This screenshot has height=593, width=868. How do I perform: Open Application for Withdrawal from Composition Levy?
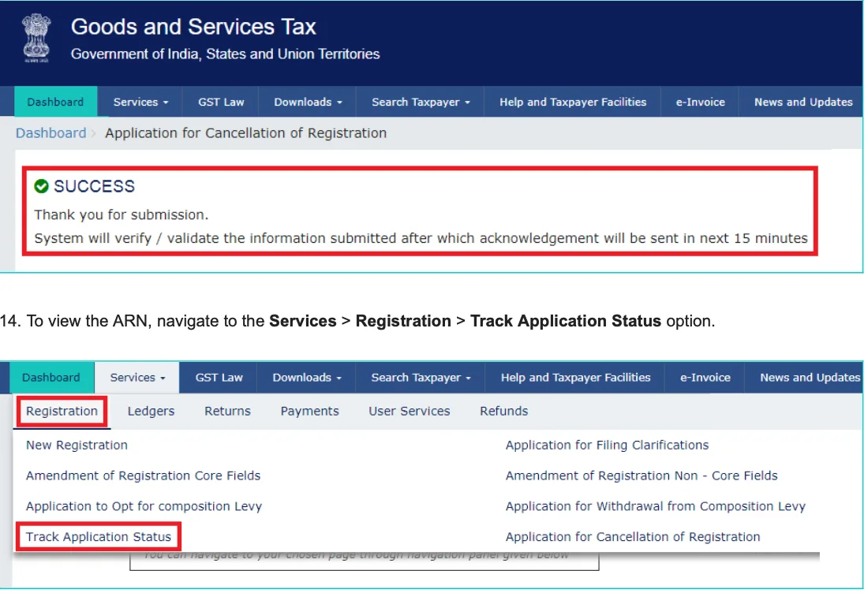pos(656,506)
